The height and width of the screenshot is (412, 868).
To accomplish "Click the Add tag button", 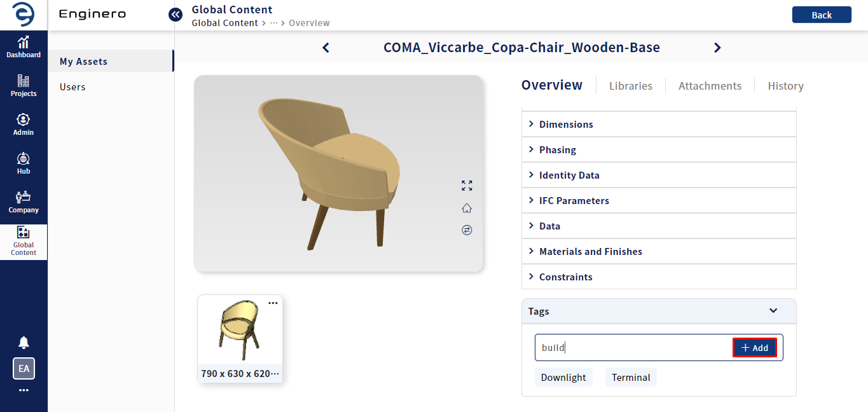I will [755, 348].
